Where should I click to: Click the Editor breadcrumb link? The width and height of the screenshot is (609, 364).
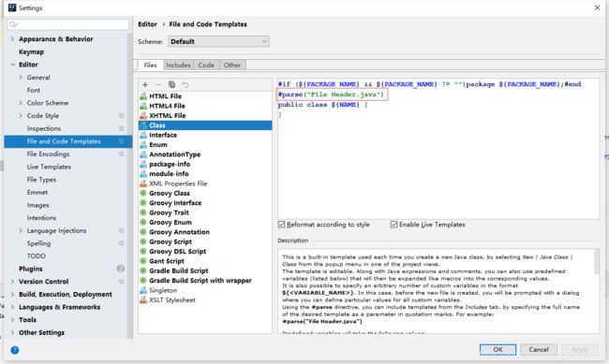tap(148, 24)
